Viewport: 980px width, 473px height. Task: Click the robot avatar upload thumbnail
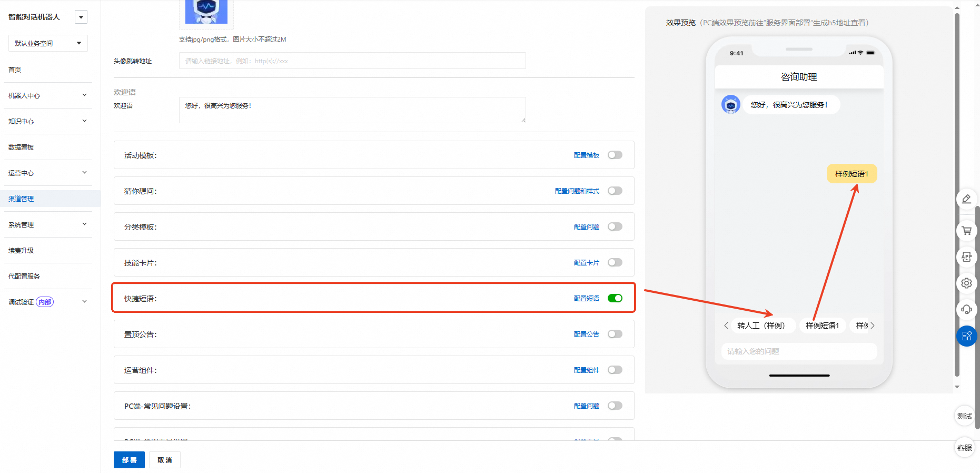pyautogui.click(x=206, y=12)
